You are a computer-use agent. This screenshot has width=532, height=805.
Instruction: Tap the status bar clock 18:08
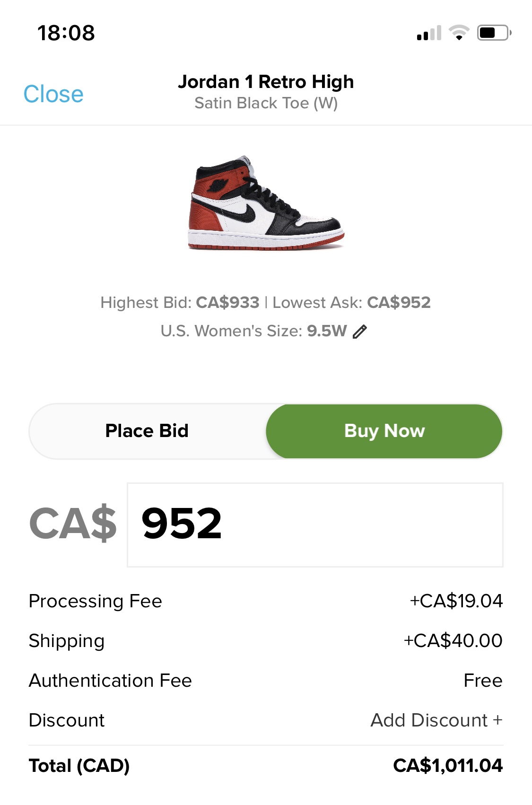(x=66, y=33)
